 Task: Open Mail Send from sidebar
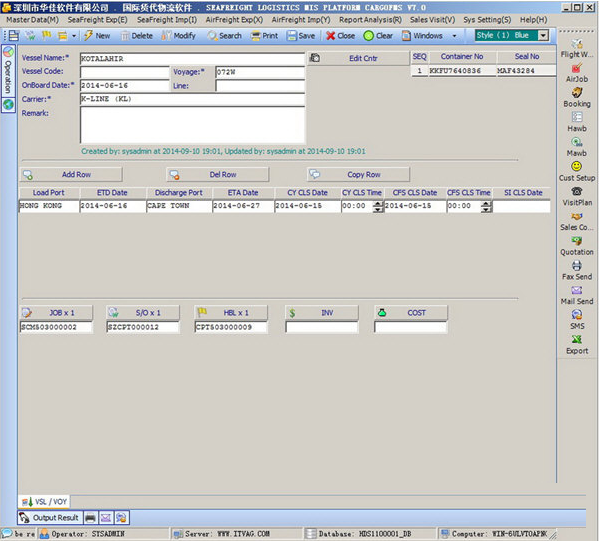[577, 290]
